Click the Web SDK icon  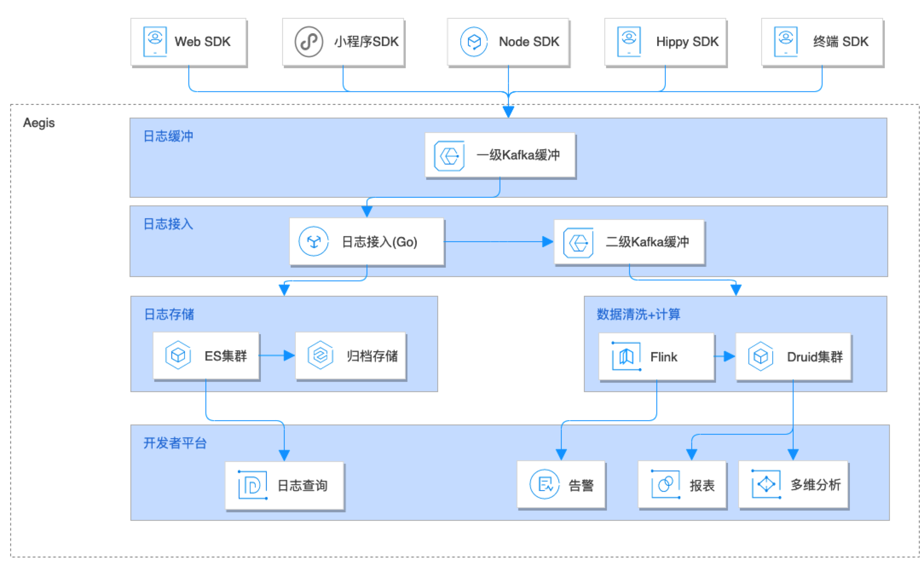(x=155, y=42)
